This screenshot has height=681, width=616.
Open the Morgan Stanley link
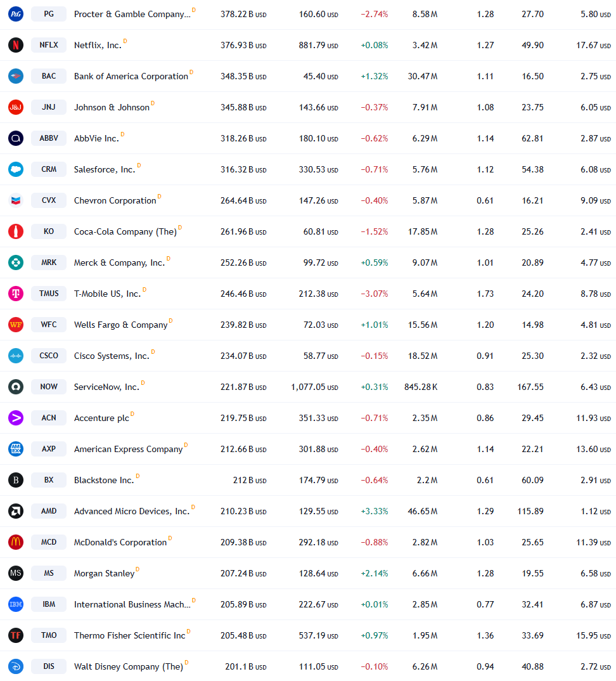(104, 573)
